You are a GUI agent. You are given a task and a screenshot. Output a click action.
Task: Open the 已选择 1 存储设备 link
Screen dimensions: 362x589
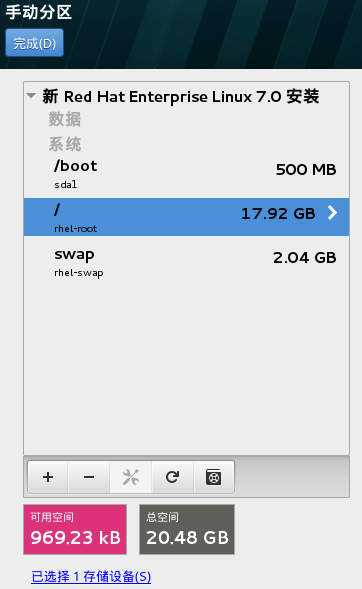click(91, 577)
